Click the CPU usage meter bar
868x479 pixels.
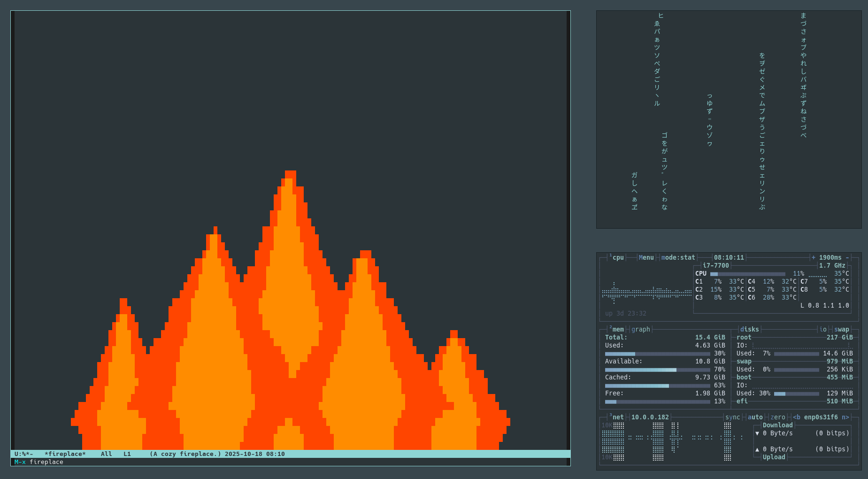747,274
